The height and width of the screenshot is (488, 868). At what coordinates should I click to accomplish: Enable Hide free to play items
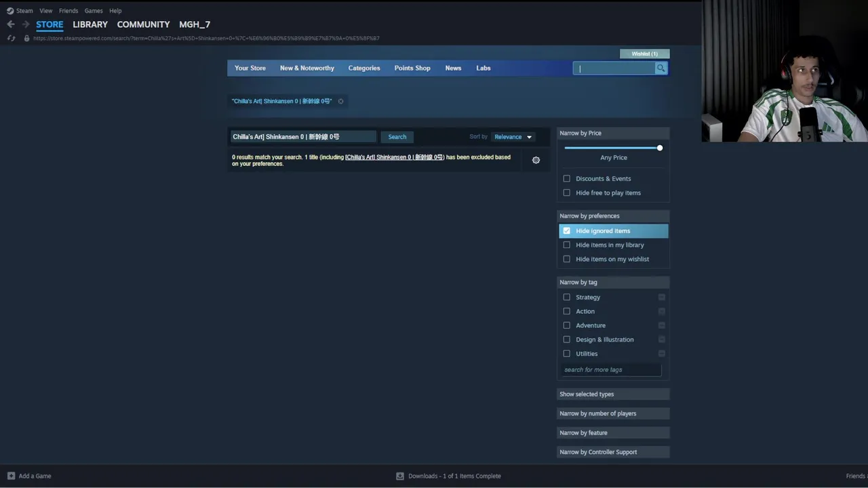coord(567,192)
